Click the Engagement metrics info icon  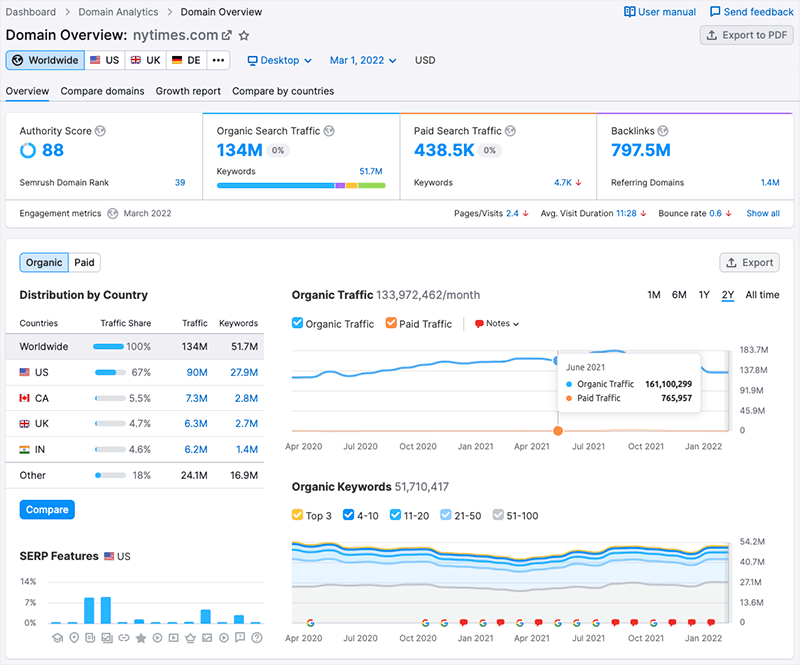pyautogui.click(x=113, y=213)
